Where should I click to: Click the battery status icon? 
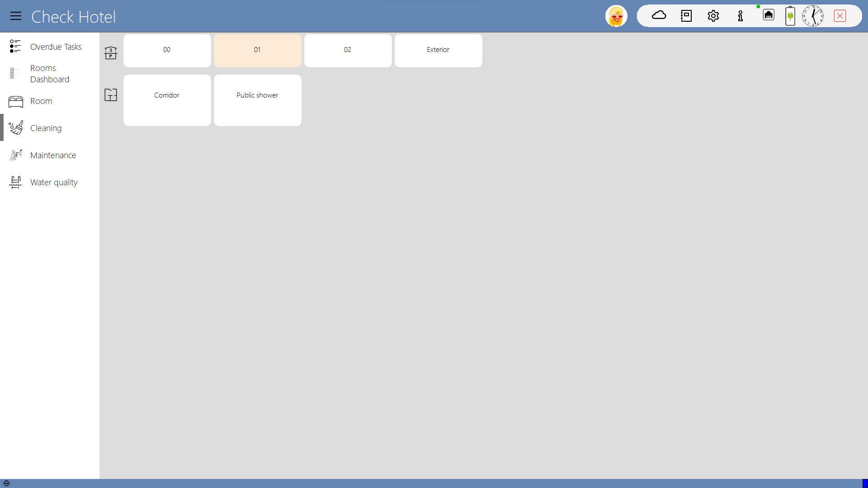[x=790, y=16]
